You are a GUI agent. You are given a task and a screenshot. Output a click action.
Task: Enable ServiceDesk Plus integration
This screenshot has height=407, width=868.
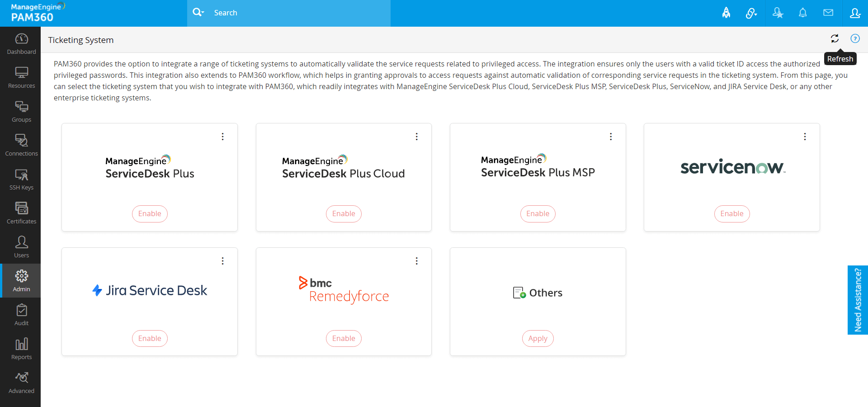(150, 214)
